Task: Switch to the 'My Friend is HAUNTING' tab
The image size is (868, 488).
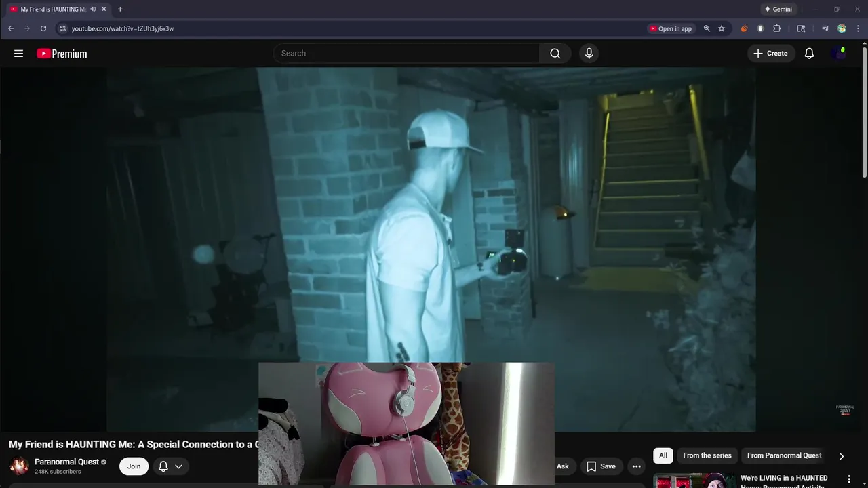Action: tap(53, 9)
